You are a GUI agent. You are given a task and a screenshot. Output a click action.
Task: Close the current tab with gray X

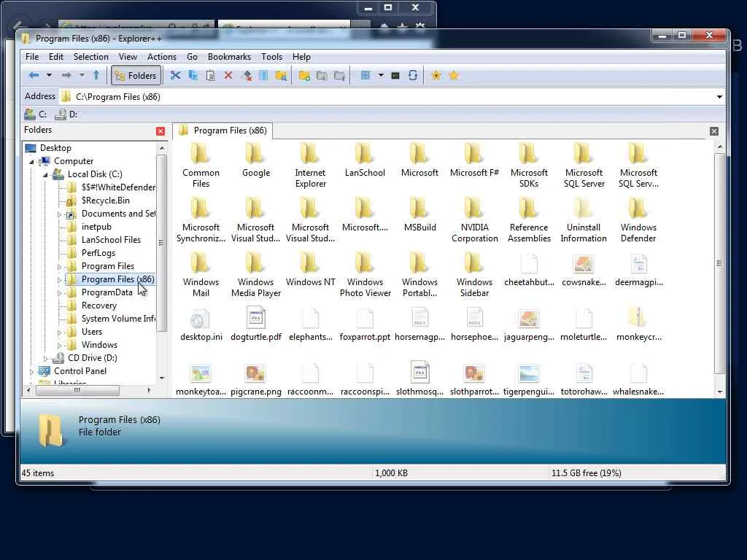713,131
